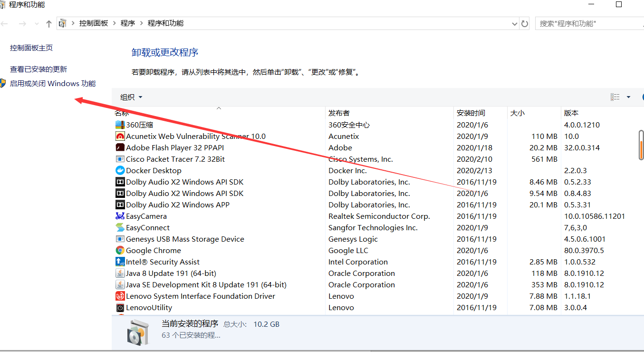
Task: Select the 7.88 MB size cell
Action: click(543, 296)
